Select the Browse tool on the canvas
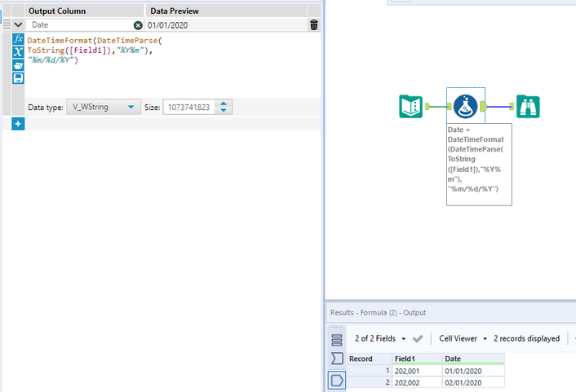Screen dimensions: 576x392 coord(528,107)
